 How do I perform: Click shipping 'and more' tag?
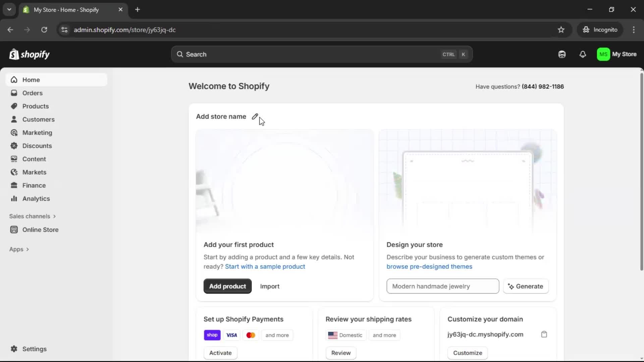pos(384,335)
